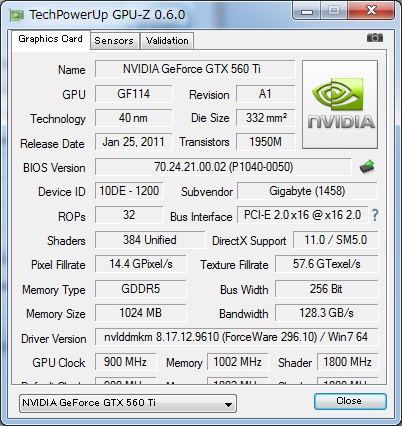The height and width of the screenshot is (426, 402).
Task: Click the BIOS save chip icon
Action: pos(367,166)
